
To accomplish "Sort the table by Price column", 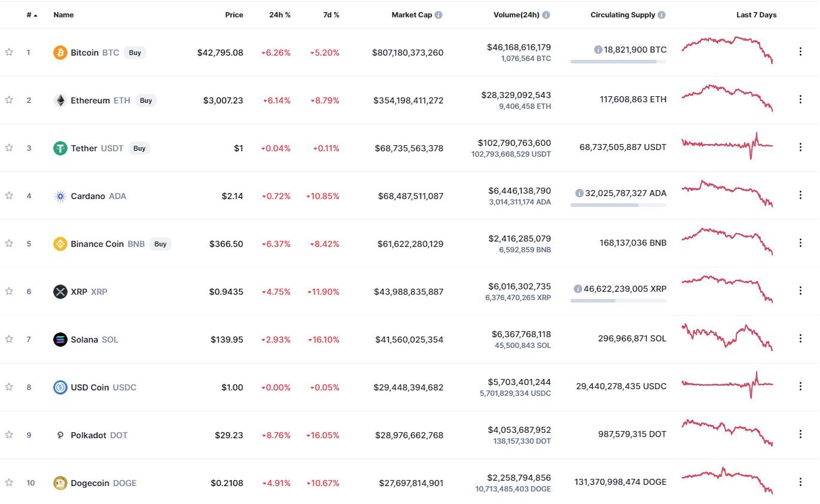I will 234,15.
